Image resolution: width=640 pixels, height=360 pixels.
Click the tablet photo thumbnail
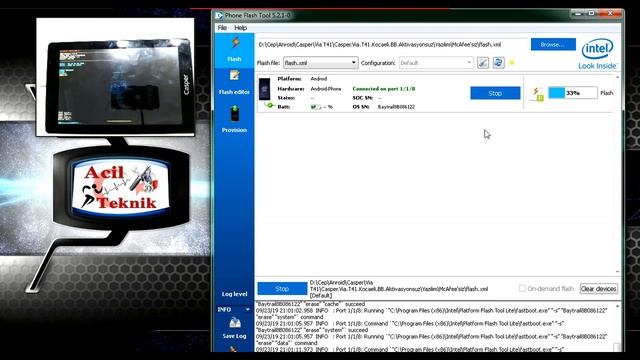point(115,77)
